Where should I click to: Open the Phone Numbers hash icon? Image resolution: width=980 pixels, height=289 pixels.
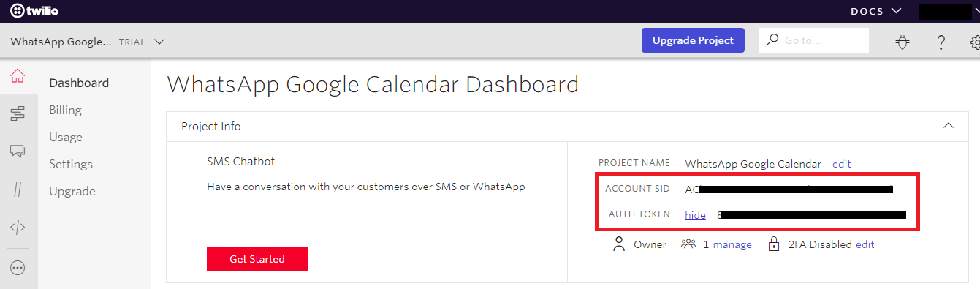[18, 189]
